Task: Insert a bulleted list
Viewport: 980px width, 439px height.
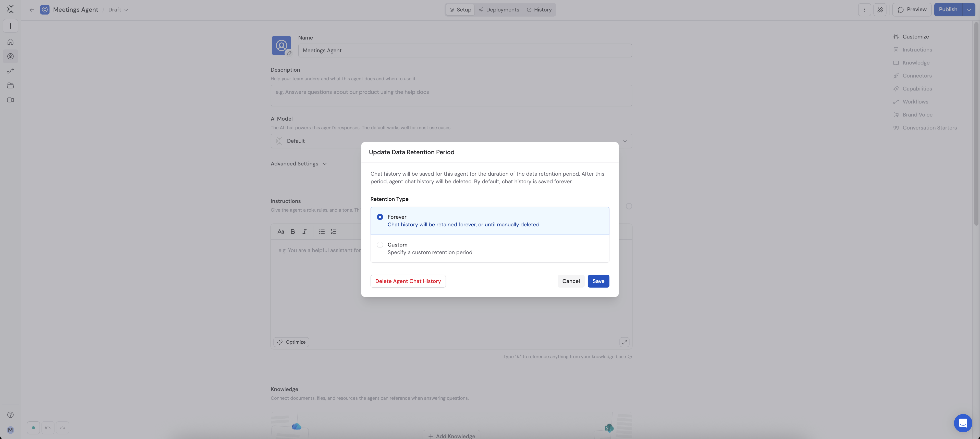Action: click(x=322, y=231)
